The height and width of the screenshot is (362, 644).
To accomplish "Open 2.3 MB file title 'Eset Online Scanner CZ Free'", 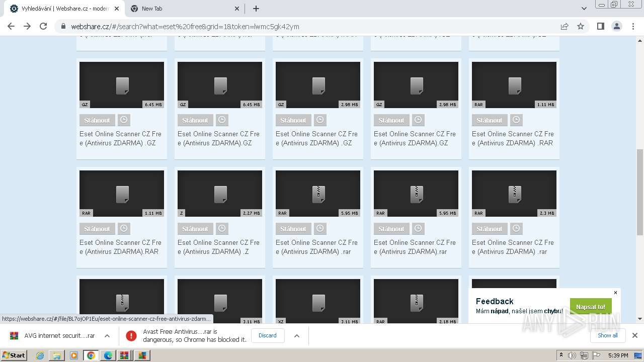I will tap(513, 247).
